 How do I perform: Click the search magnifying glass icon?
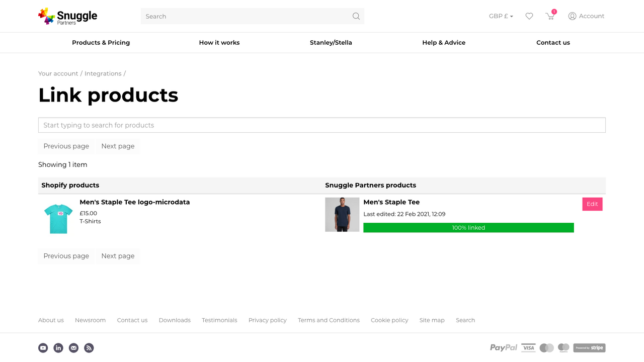pyautogui.click(x=356, y=16)
